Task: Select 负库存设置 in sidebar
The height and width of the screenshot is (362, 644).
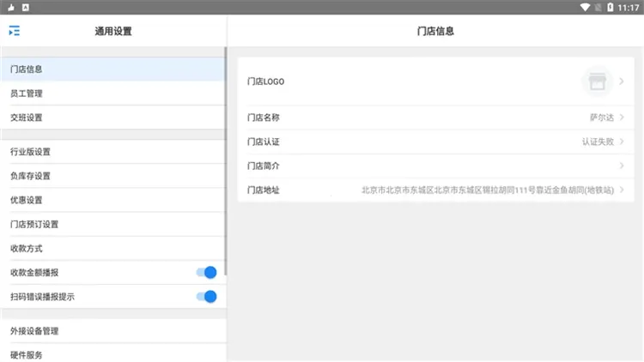Action: point(30,176)
